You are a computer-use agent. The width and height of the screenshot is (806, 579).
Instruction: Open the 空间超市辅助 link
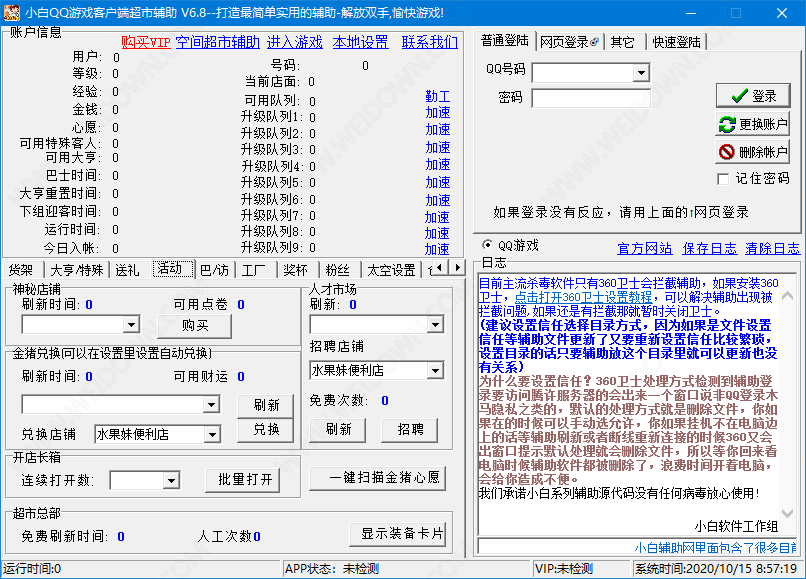218,42
